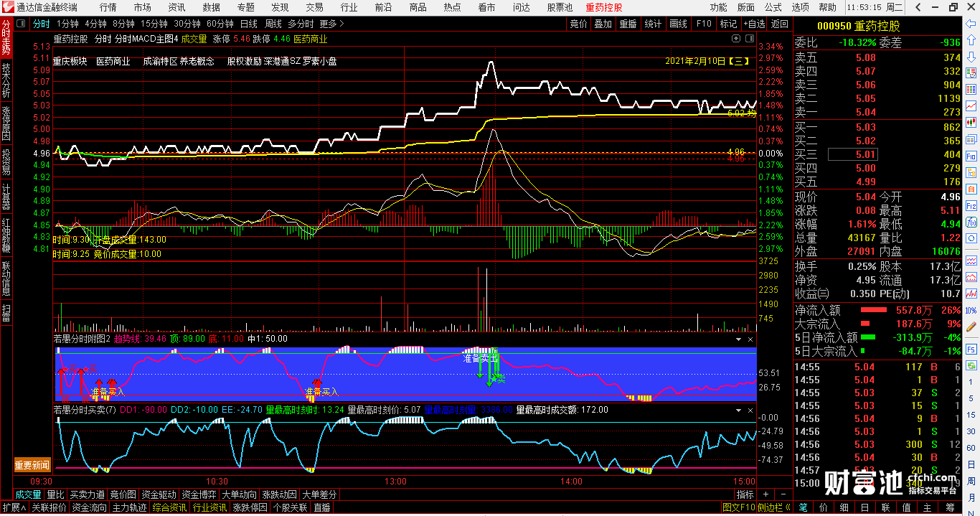Open the 交易 menu
The height and width of the screenshot is (516, 980).
click(314, 7)
